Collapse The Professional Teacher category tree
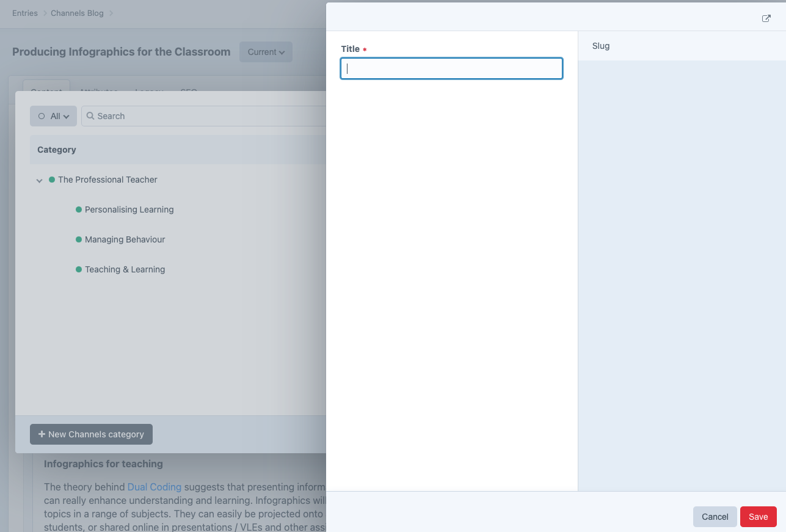Image resolution: width=786 pixels, height=532 pixels. tap(39, 180)
